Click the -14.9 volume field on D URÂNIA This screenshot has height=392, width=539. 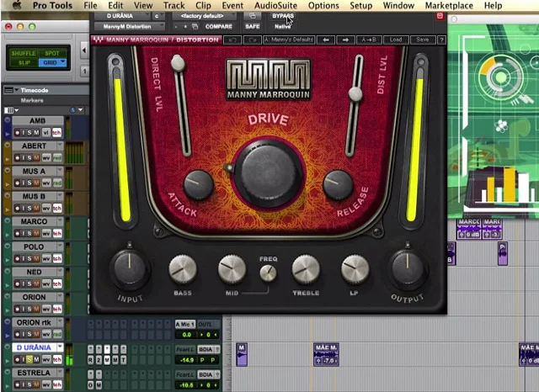(187, 360)
